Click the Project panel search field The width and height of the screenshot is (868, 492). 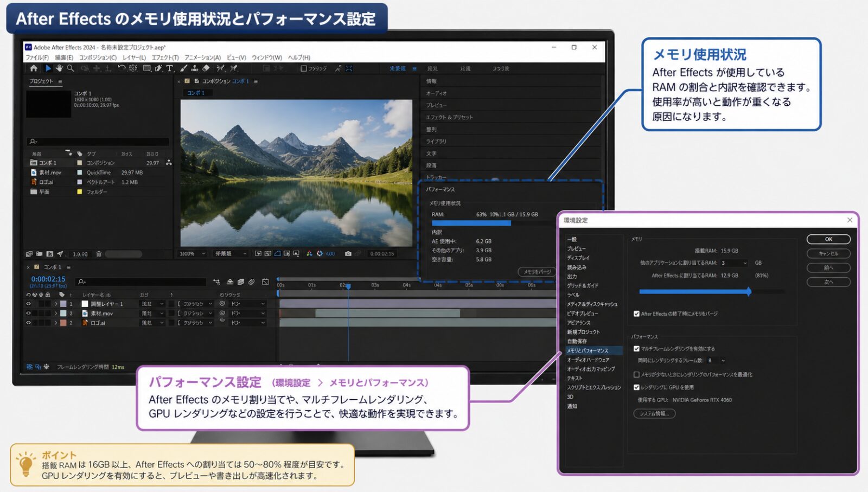[98, 142]
